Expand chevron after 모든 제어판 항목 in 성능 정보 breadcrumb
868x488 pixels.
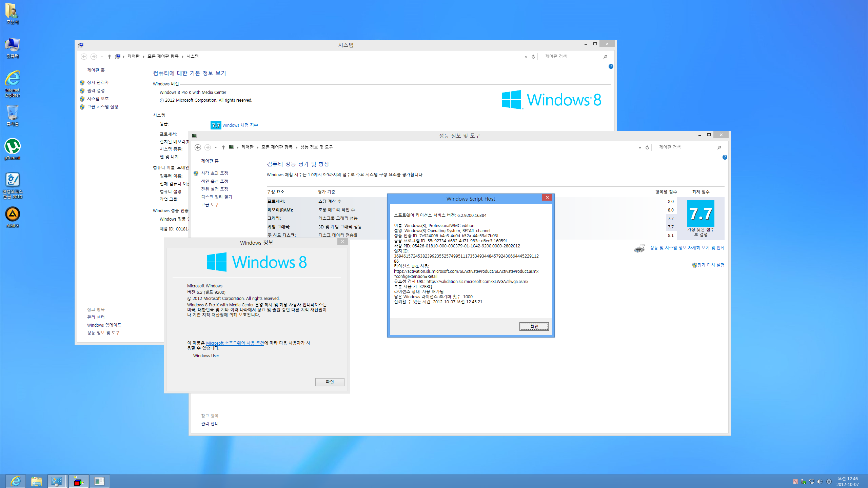pyautogui.click(x=297, y=147)
